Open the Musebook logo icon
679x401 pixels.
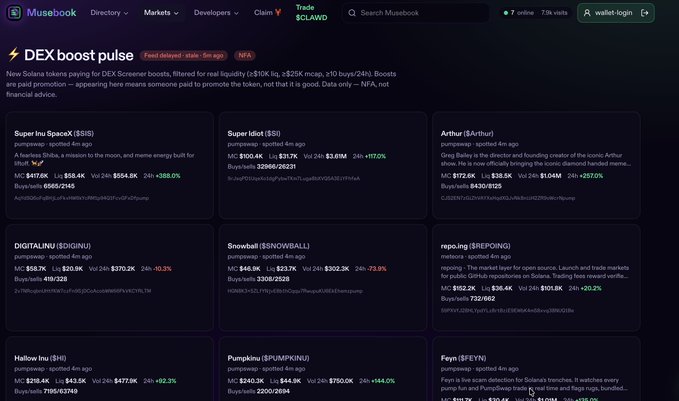pos(14,13)
